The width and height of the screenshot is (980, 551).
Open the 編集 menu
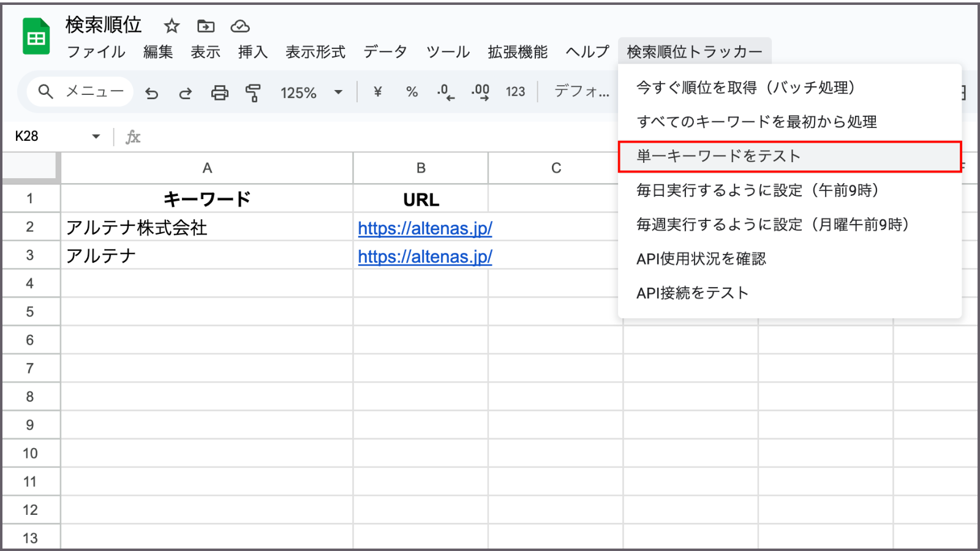(158, 52)
